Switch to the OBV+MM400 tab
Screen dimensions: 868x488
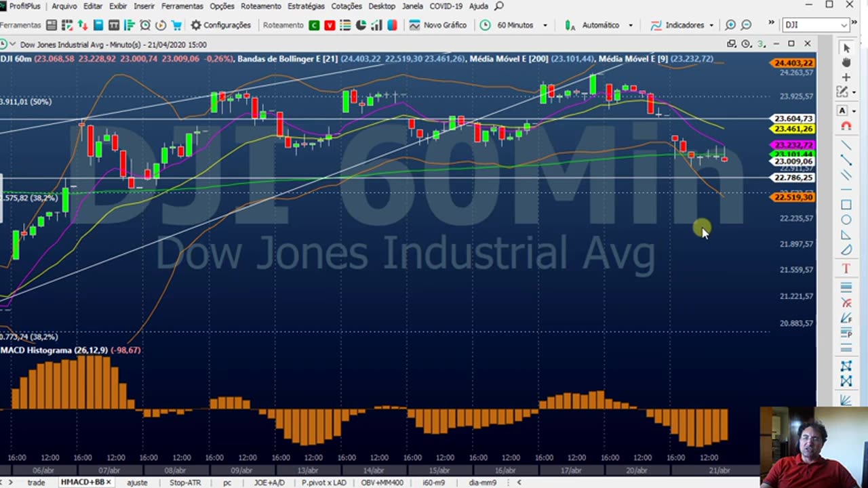coord(382,483)
